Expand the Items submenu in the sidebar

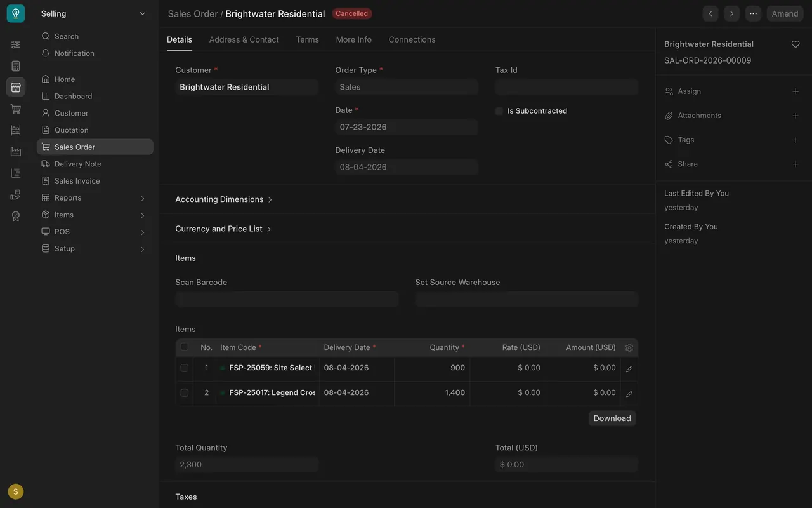pyautogui.click(x=142, y=215)
